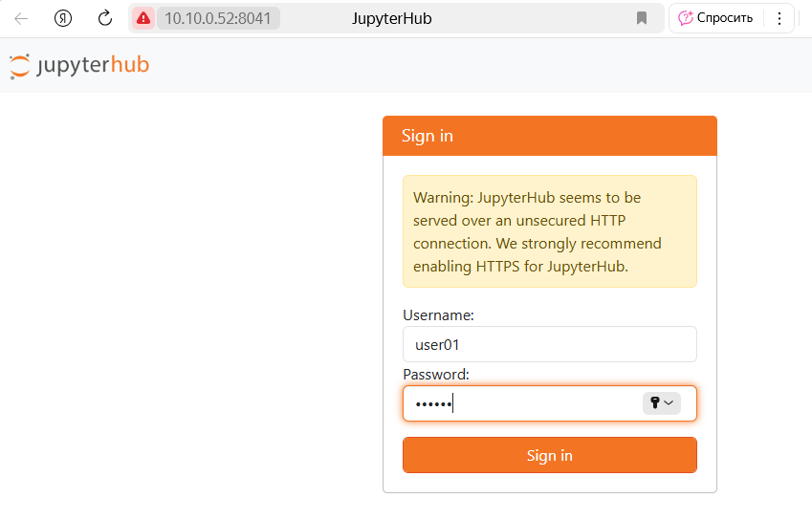Click the JupyterHub page title in address bar
812x520 pixels.
point(392,18)
